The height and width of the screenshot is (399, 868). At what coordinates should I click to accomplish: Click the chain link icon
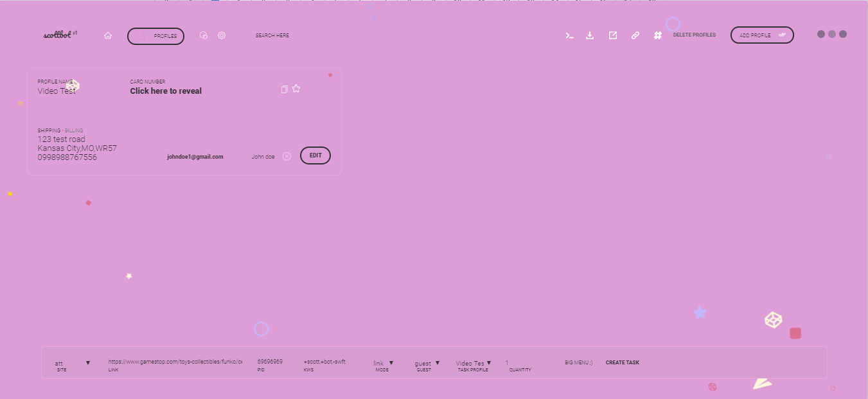point(635,36)
